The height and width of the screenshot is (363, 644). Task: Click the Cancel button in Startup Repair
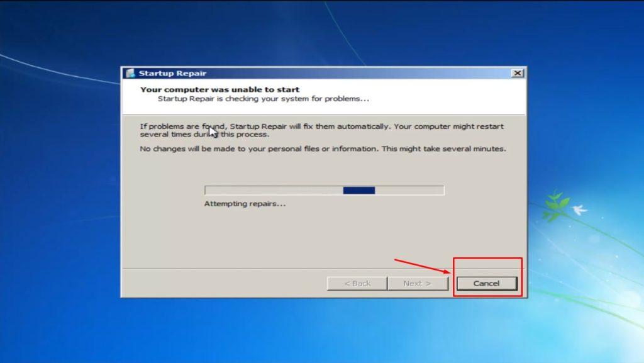point(487,283)
